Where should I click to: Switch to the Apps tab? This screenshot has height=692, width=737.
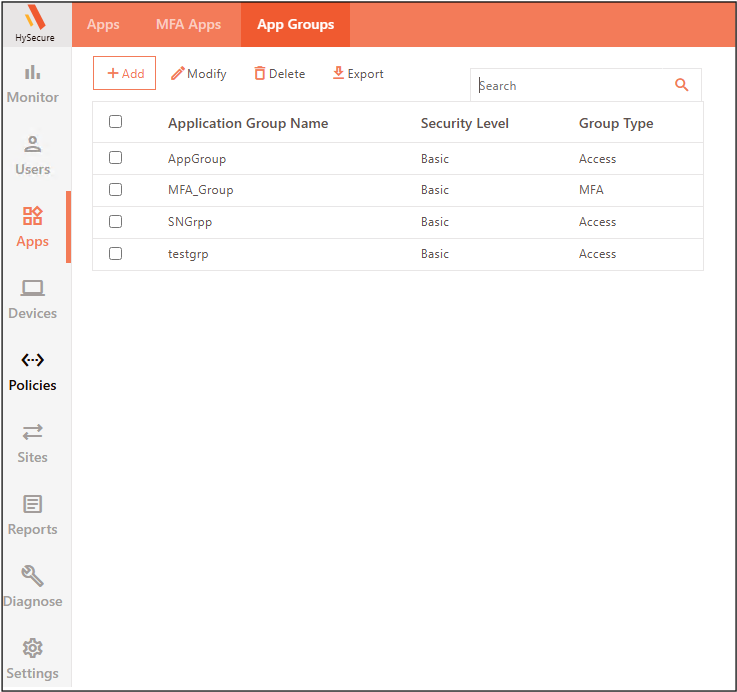click(103, 24)
